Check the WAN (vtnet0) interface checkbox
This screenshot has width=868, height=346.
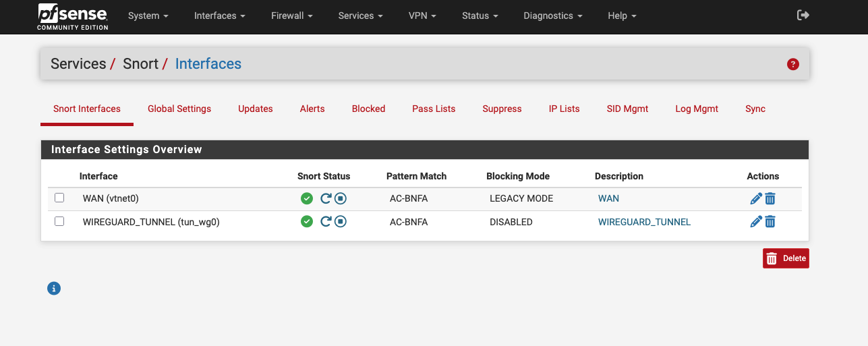click(59, 198)
